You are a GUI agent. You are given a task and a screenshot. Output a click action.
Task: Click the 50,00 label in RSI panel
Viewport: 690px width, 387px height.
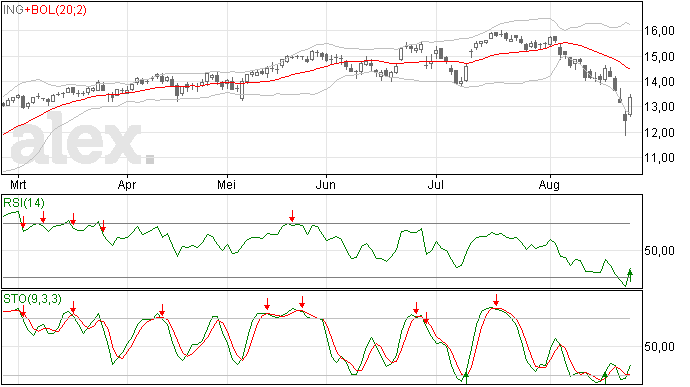click(659, 251)
